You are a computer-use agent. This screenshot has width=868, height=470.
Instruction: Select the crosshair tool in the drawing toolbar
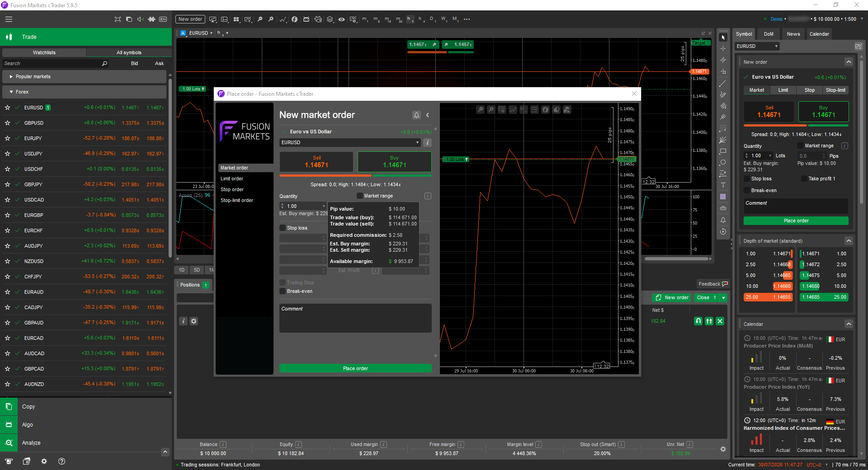(x=723, y=48)
